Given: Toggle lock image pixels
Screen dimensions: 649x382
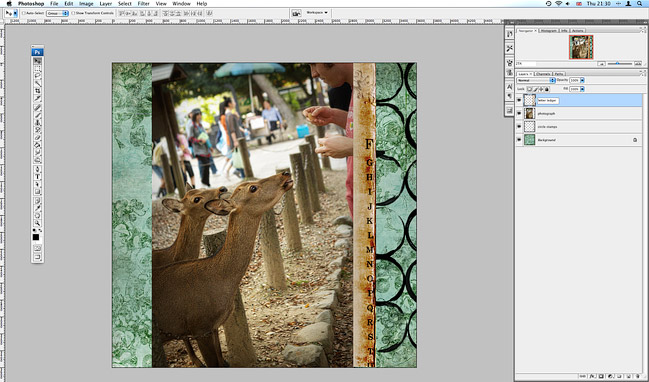Looking at the screenshot, I should pos(536,89).
